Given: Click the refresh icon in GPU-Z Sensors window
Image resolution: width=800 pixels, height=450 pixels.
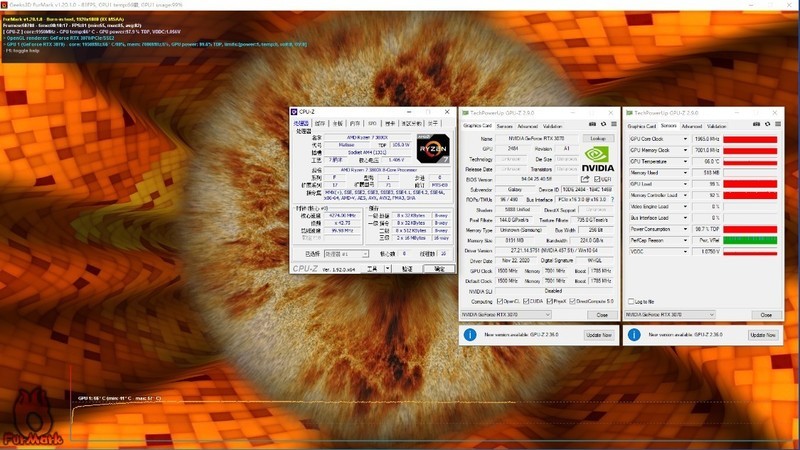Looking at the screenshot, I should 767,124.
